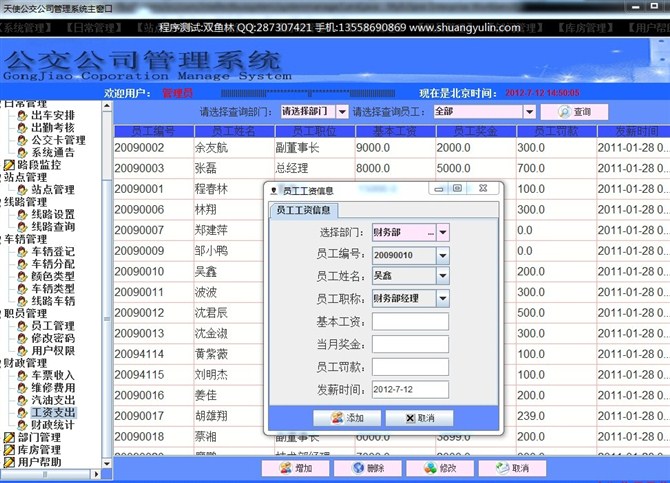
Task: Open the 员工姓名 dropdown in dialog
Action: (443, 276)
